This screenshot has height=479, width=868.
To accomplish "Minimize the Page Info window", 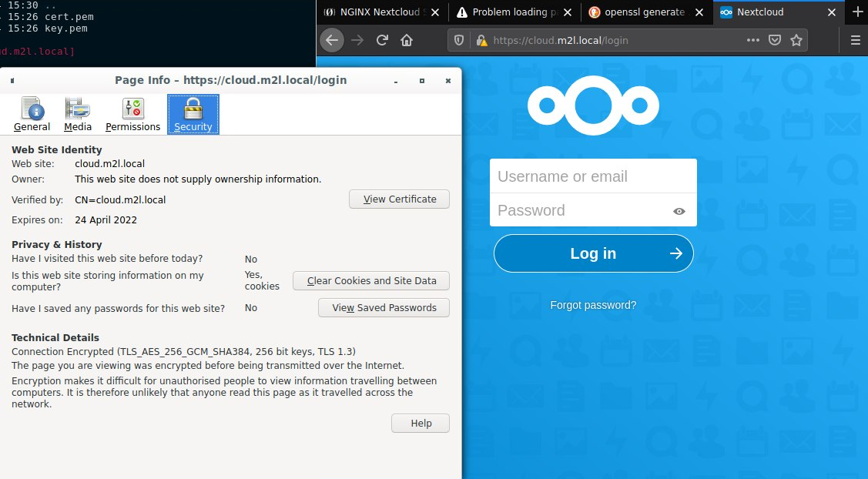I will tap(396, 82).
